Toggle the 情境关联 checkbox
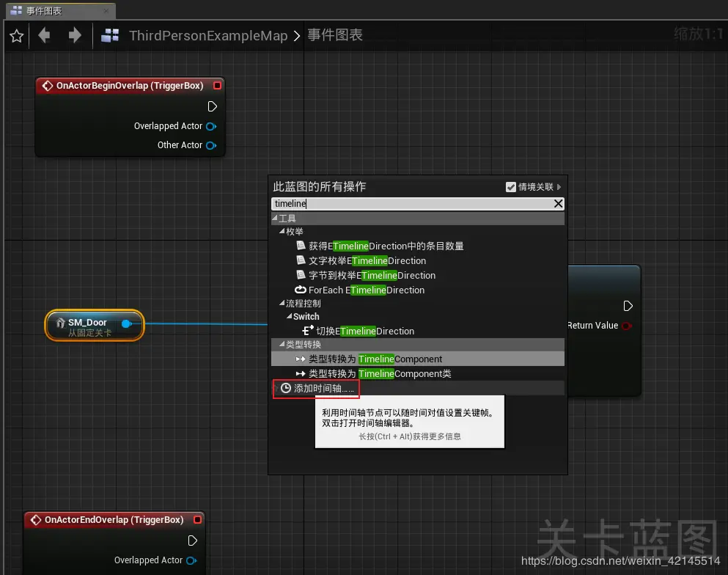Image resolution: width=728 pixels, height=575 pixels. [x=511, y=187]
